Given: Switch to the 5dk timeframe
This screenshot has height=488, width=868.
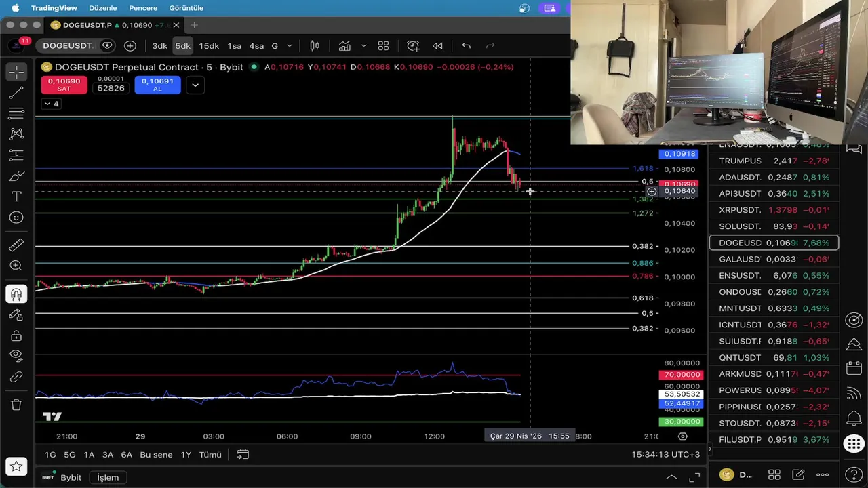Looking at the screenshot, I should pos(182,46).
